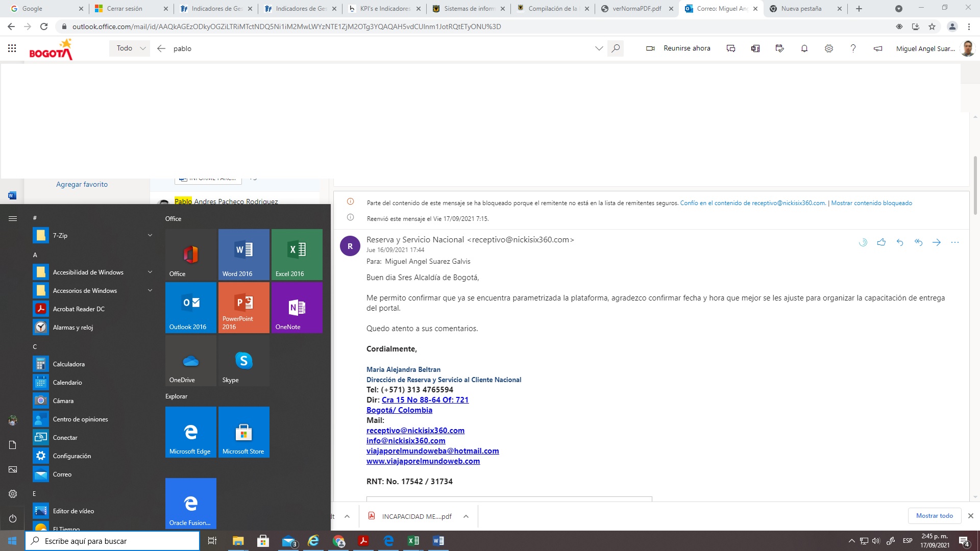This screenshot has width=980, height=551.
Task: Click the reply all arrow icon
Action: 918,242
